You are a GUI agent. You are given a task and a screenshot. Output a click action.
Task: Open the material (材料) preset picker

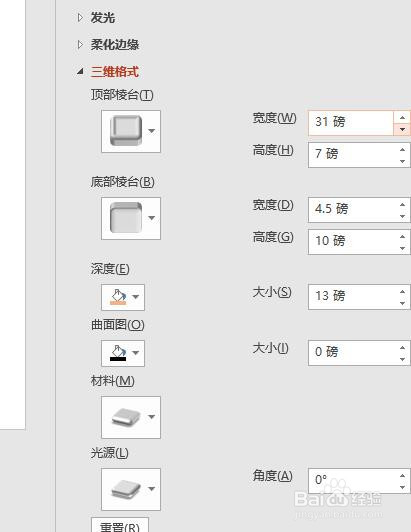click(131, 417)
